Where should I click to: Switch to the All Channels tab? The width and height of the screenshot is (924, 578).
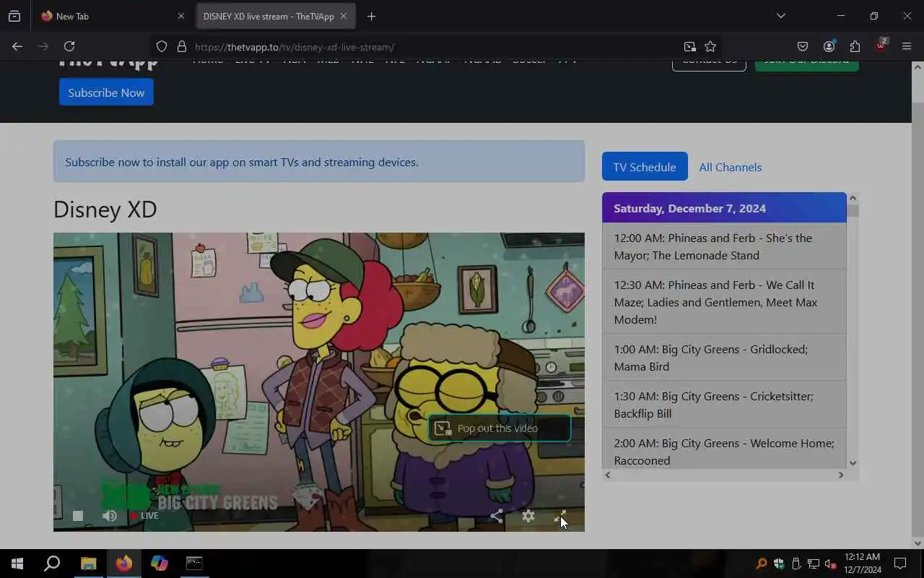pos(730,167)
